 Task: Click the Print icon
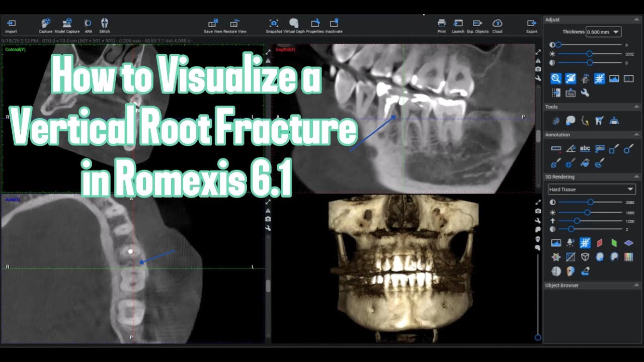click(x=441, y=26)
